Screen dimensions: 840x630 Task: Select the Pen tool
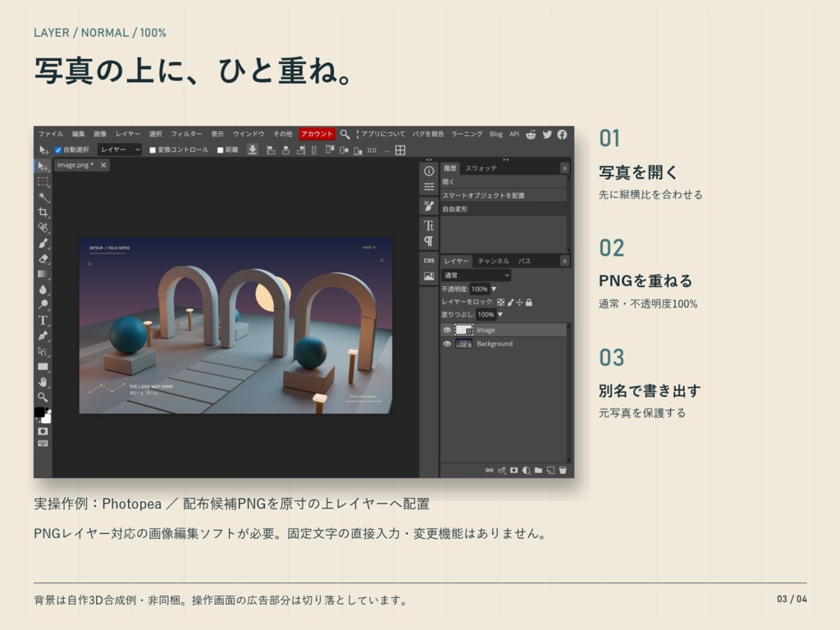pos(43,336)
